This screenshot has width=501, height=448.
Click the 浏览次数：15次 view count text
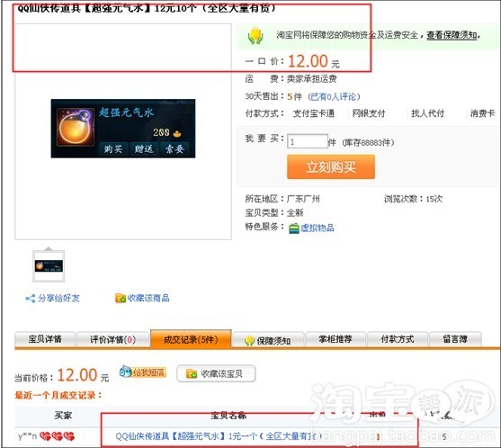point(413,199)
